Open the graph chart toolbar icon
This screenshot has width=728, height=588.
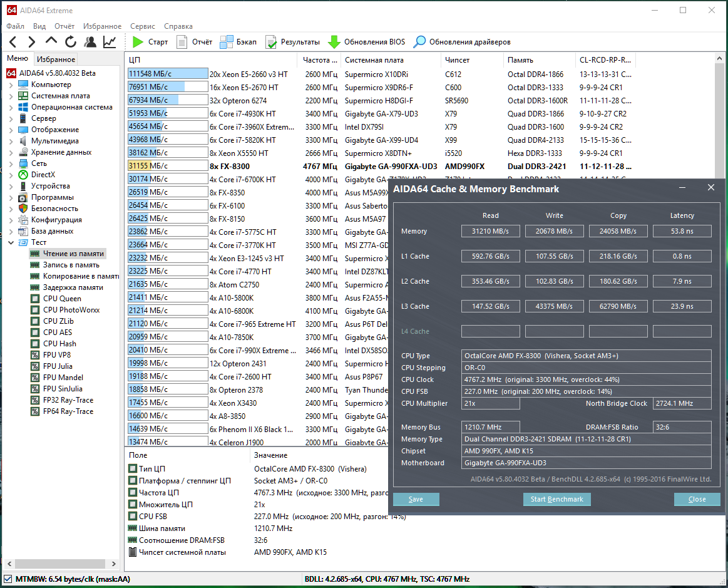[110, 42]
